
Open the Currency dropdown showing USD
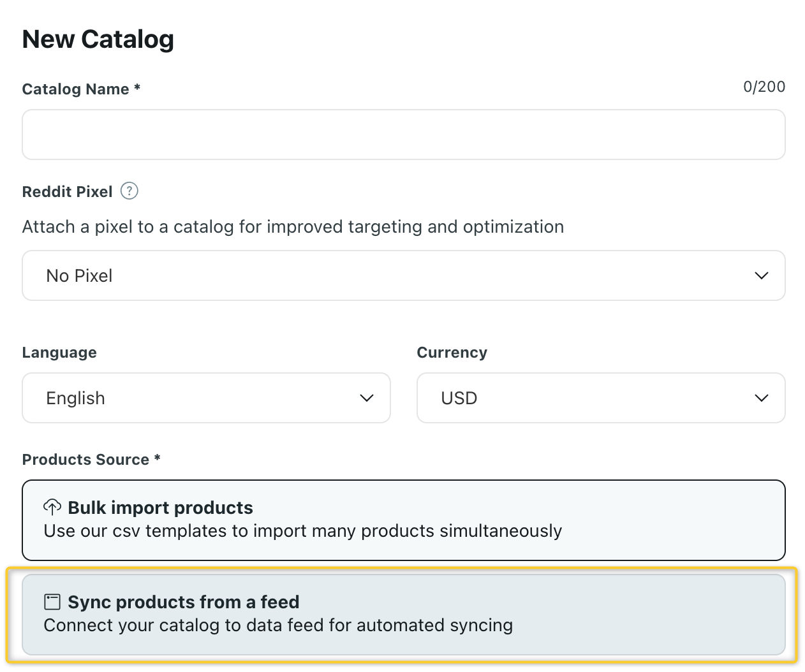click(x=600, y=398)
